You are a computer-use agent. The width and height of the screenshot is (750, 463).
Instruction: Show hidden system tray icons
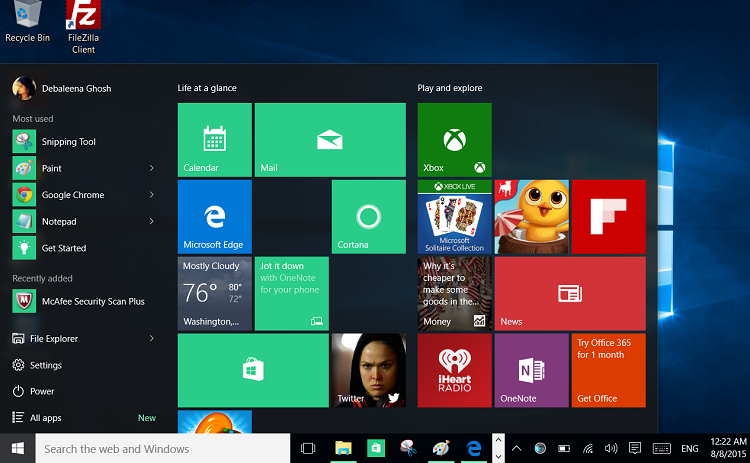517,449
